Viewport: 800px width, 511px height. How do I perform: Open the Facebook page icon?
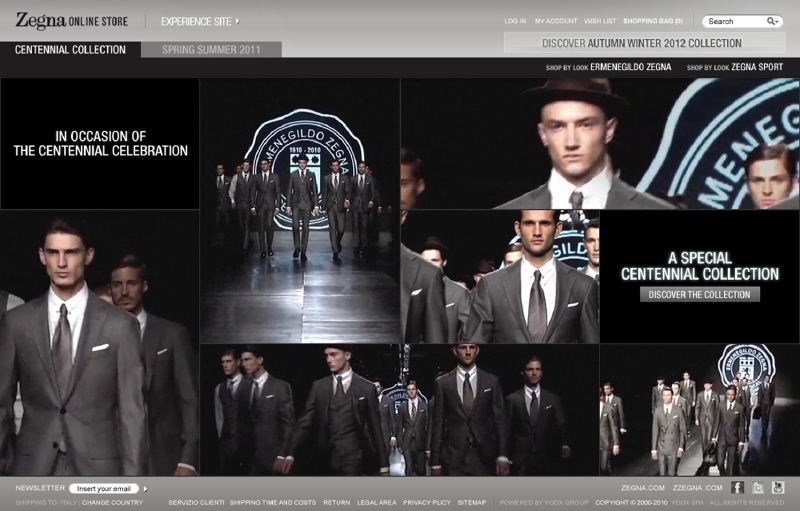click(738, 488)
